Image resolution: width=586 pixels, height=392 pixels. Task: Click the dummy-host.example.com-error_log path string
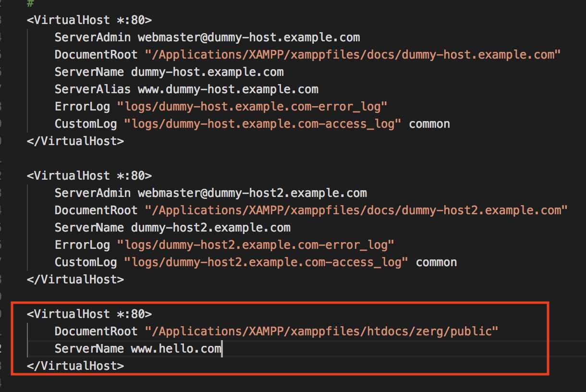pyautogui.click(x=252, y=107)
